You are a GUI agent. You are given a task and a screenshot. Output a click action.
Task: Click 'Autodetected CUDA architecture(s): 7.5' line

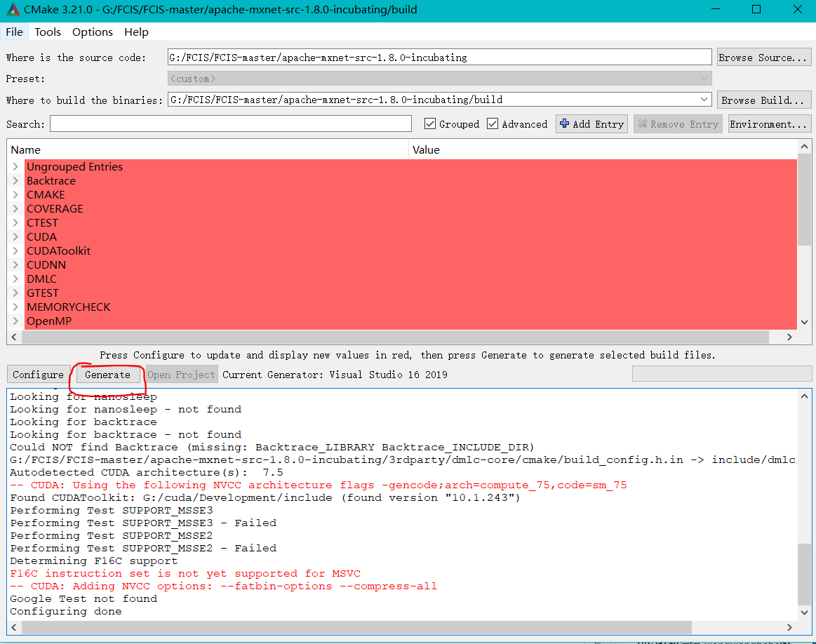coord(146,472)
